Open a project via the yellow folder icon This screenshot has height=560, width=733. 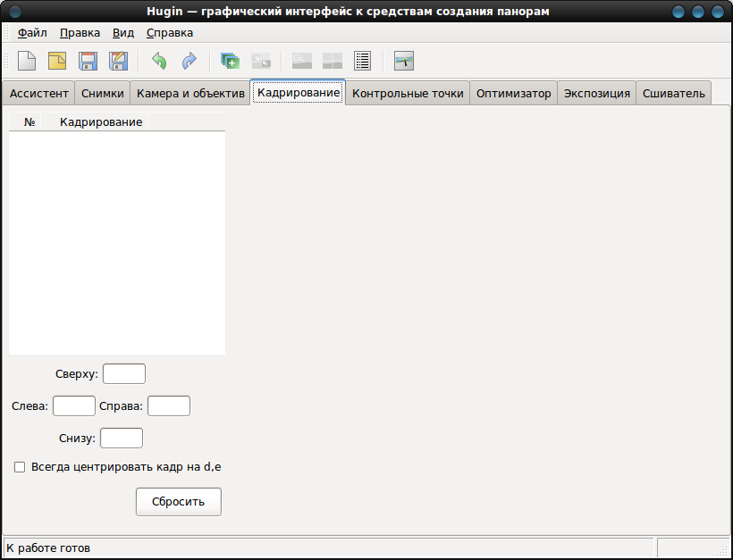57,61
